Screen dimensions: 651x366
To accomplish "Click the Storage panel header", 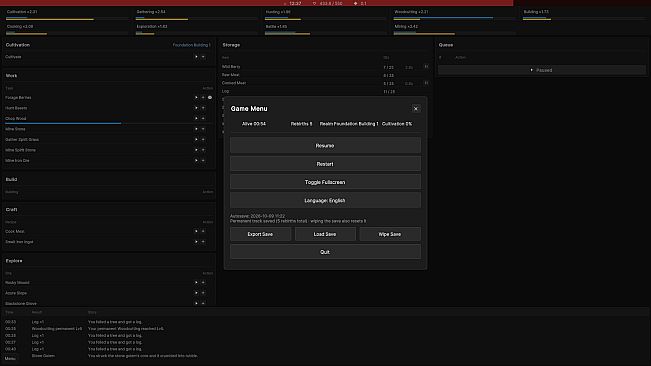I will coord(231,45).
